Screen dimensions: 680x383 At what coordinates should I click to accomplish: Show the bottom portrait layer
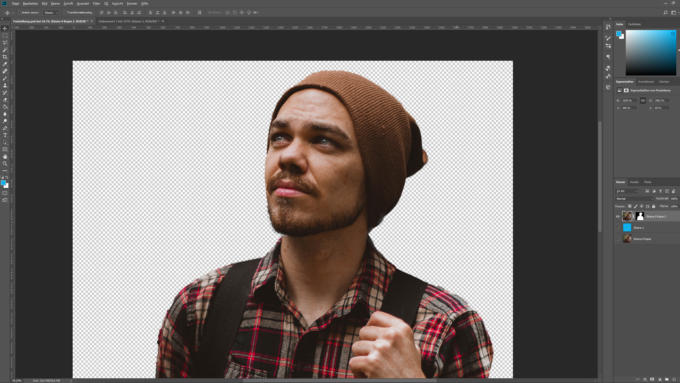[618, 239]
